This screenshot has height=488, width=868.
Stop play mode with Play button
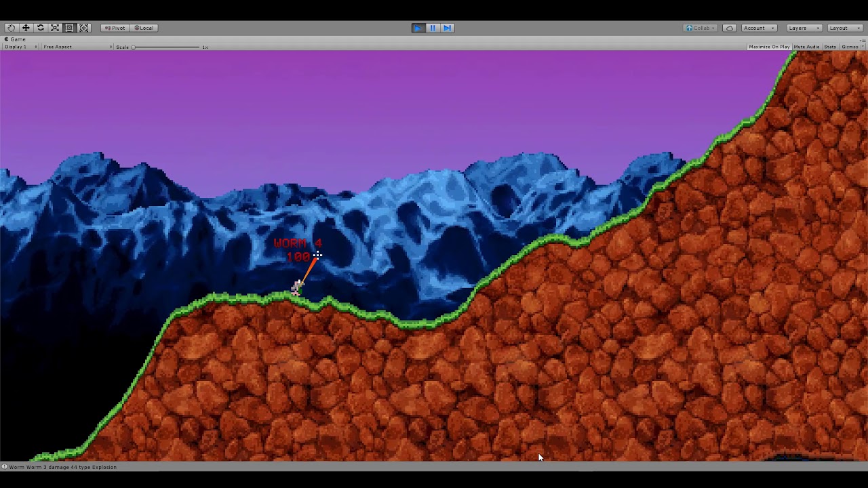[418, 28]
